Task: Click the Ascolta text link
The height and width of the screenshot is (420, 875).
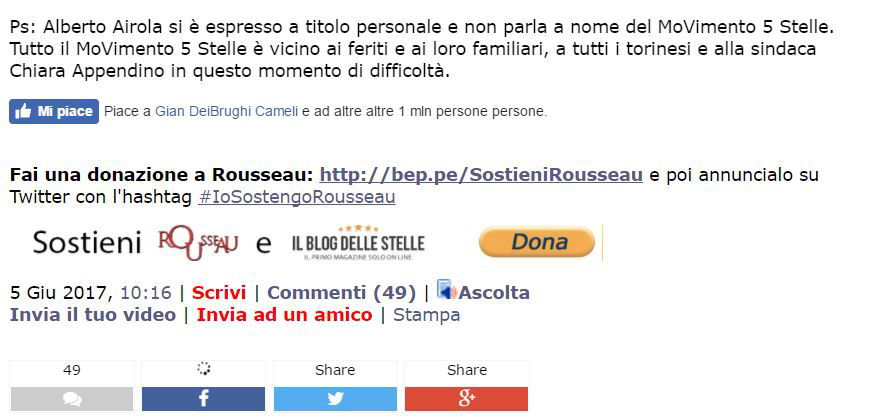Action: tap(494, 293)
